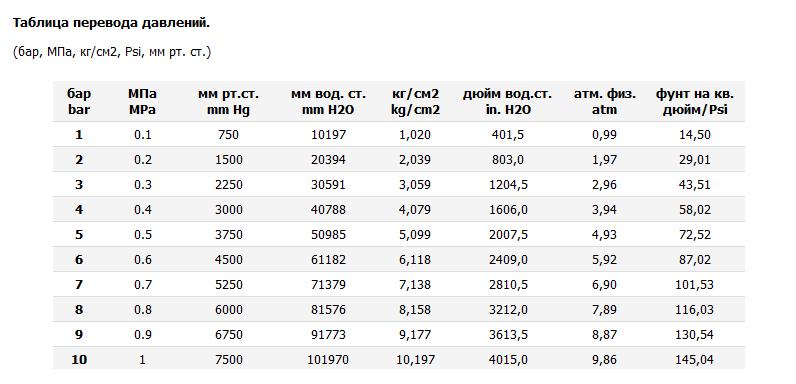Click the title 'Таблица перевода давлений.'
Image resolution: width=796 pixels, height=384 pixels.
tap(111, 23)
